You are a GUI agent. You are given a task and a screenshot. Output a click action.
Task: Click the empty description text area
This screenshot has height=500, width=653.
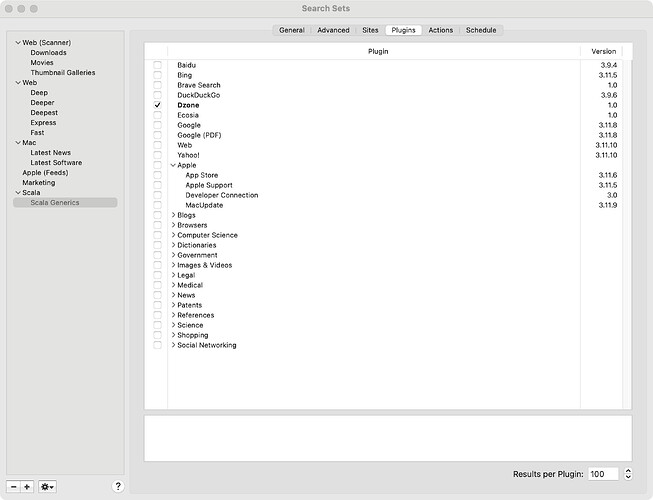pyautogui.click(x=388, y=438)
